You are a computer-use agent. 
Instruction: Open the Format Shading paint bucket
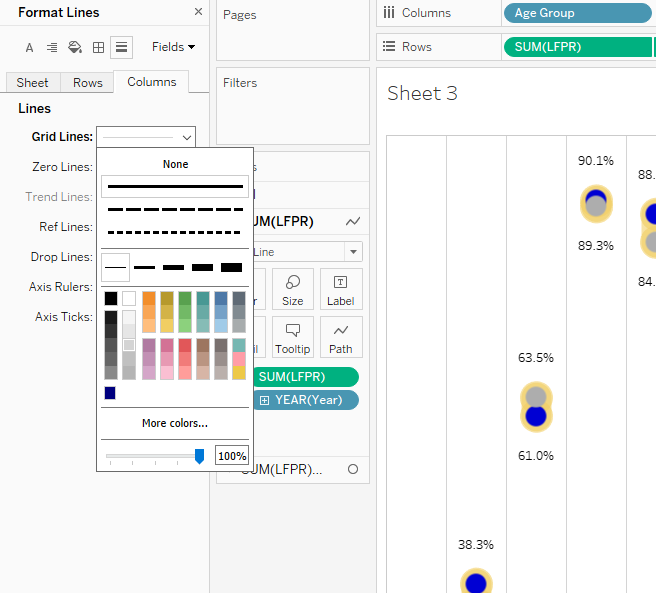point(75,47)
